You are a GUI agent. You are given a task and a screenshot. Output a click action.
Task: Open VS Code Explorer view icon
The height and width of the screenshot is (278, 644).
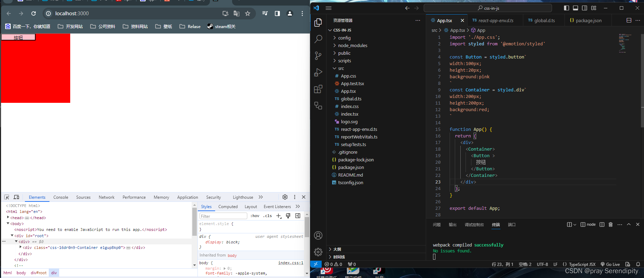point(318,23)
